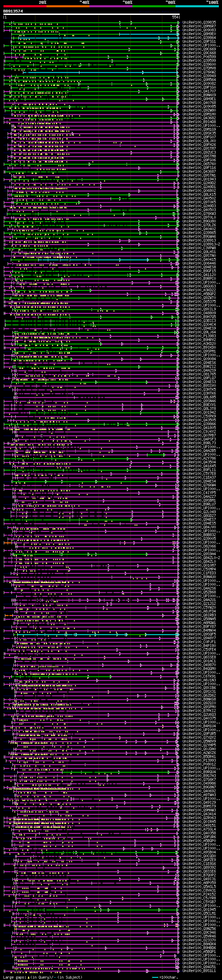The image size is (222, 980).
Task: Click hit UniRef100_Q9FSG1
Action: click(199, 41)
